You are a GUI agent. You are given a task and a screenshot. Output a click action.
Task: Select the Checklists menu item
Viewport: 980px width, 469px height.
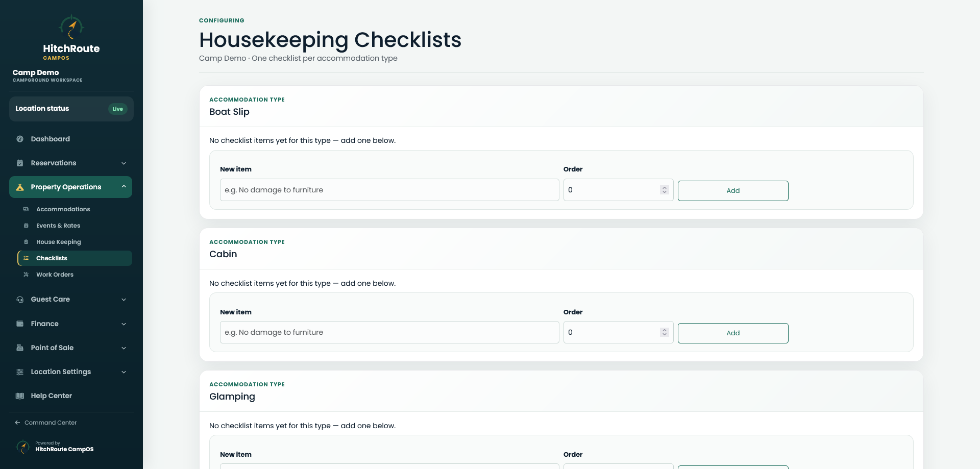(75, 258)
